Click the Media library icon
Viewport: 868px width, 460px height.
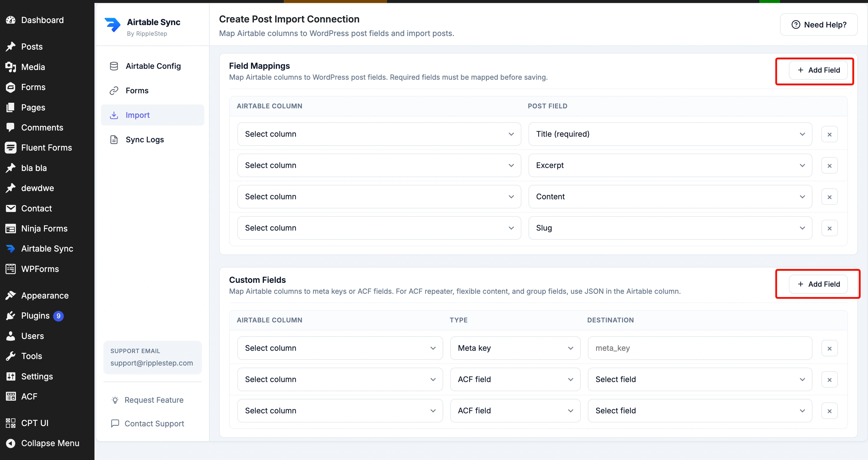[x=11, y=67]
